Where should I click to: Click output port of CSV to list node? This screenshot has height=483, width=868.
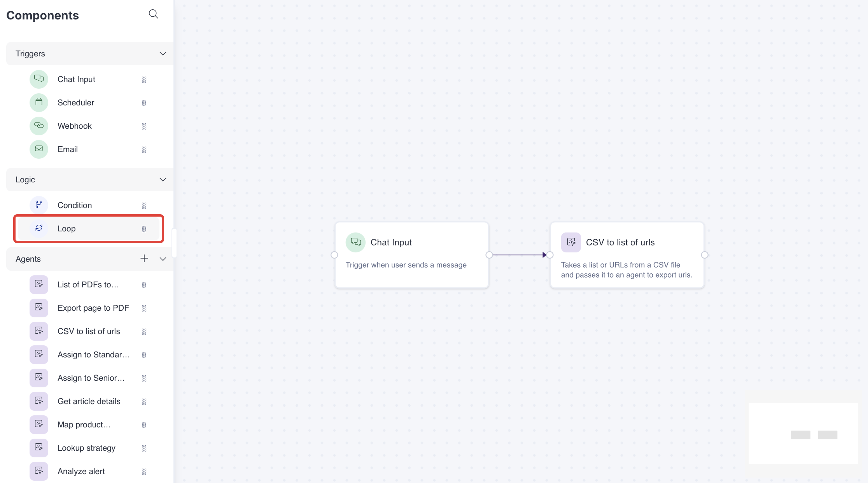[x=705, y=255]
